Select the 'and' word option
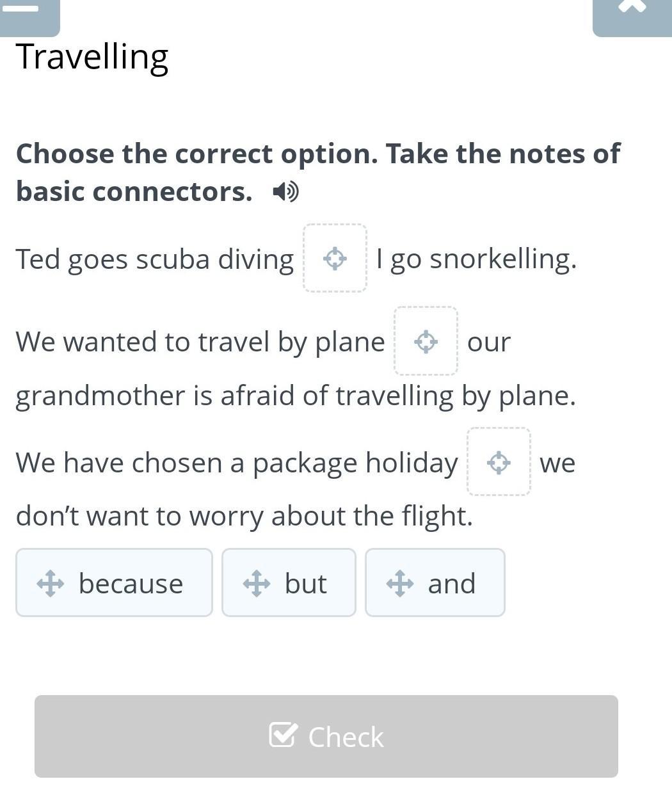The height and width of the screenshot is (811, 672). (x=451, y=584)
